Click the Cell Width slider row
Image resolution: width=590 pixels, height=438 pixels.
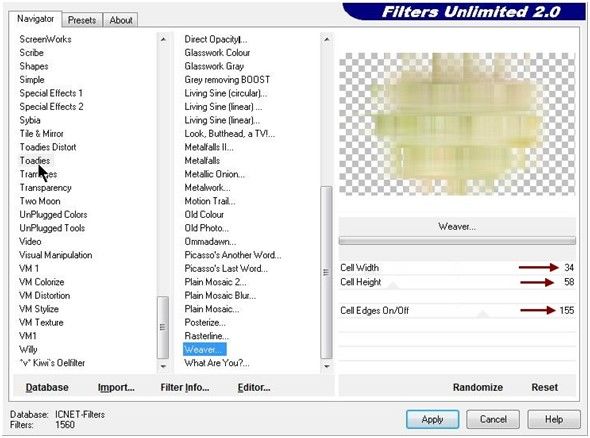tap(457, 268)
